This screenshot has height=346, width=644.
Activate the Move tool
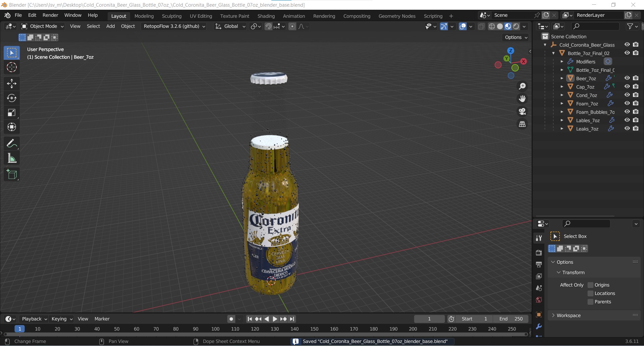tap(12, 84)
